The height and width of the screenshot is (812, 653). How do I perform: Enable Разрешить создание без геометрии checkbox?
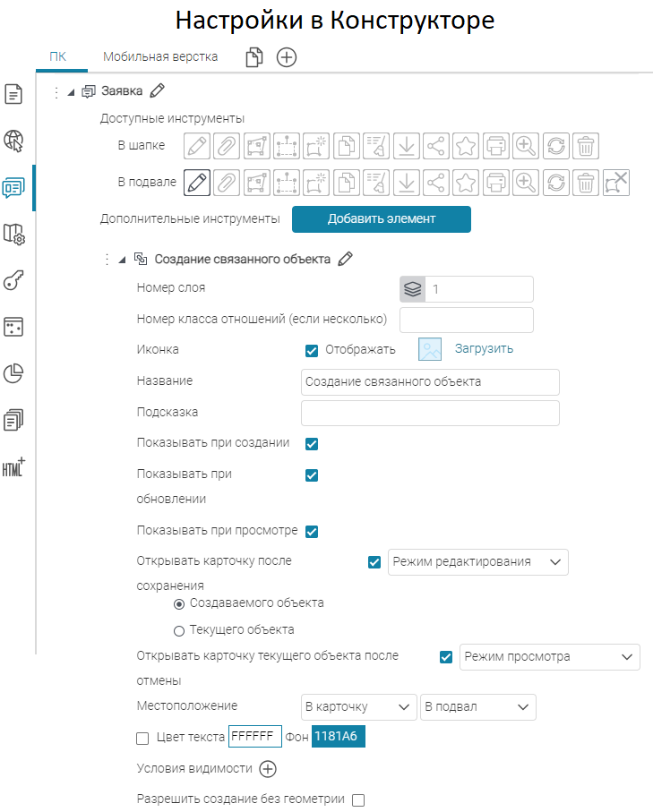358,800
